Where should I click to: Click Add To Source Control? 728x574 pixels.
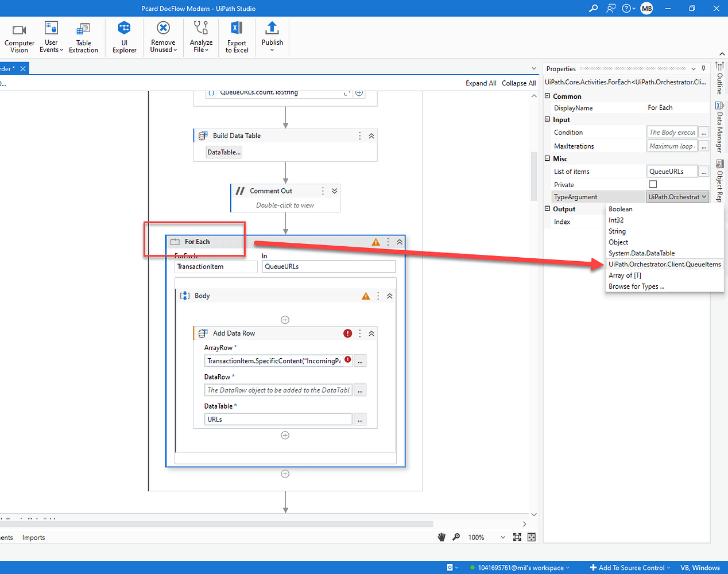(629, 567)
